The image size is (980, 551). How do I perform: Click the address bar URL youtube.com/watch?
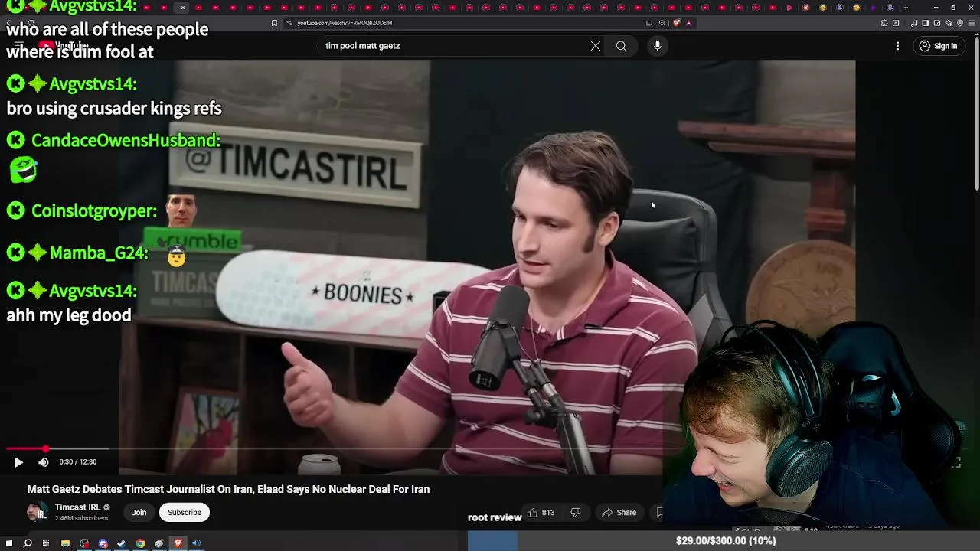tap(345, 23)
